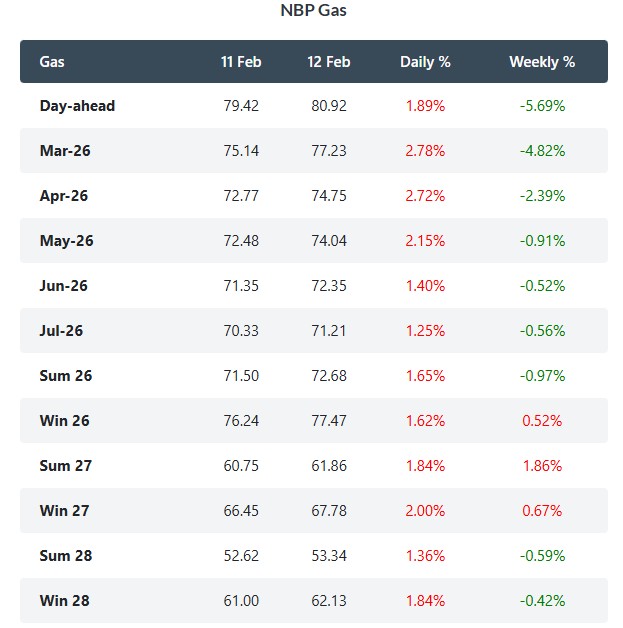Click the Win 28 row label
The height and width of the screenshot is (628, 623).
point(65,600)
